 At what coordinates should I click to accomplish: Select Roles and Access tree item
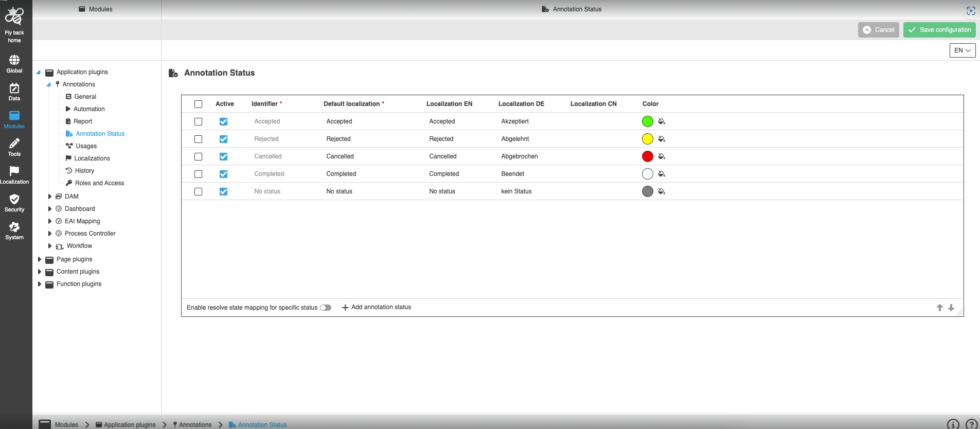pyautogui.click(x=99, y=183)
